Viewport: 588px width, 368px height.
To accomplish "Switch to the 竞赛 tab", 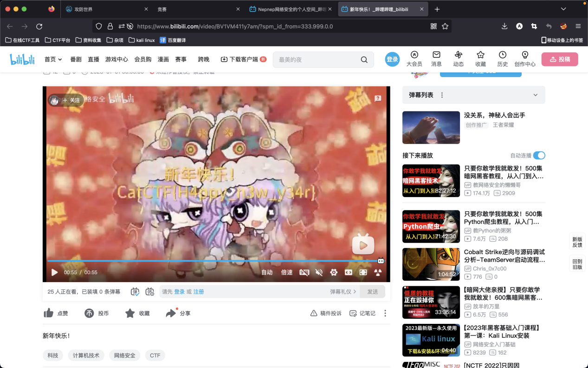I will [199, 9].
